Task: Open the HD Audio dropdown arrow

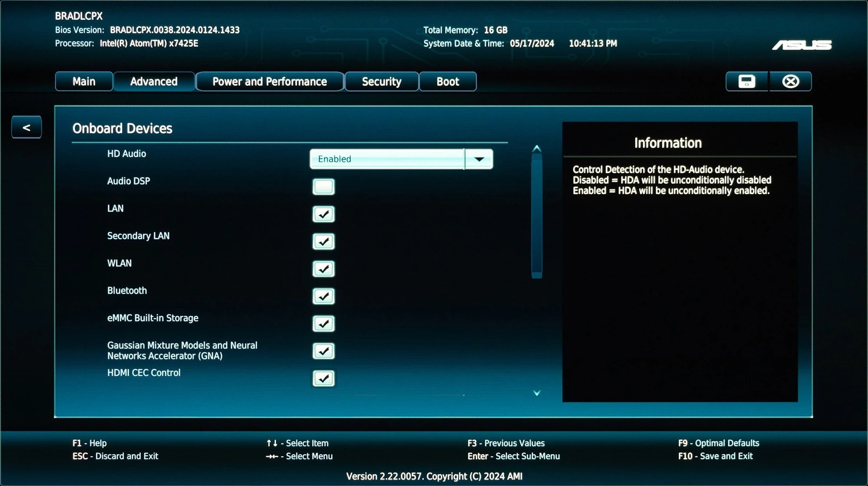Action: 479,159
